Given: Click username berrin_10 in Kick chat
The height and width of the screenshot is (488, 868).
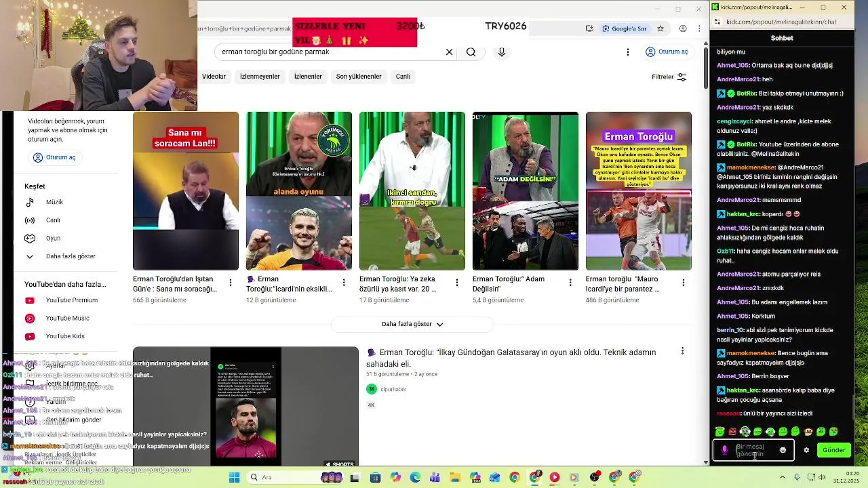Looking at the screenshot, I should pos(730,330).
